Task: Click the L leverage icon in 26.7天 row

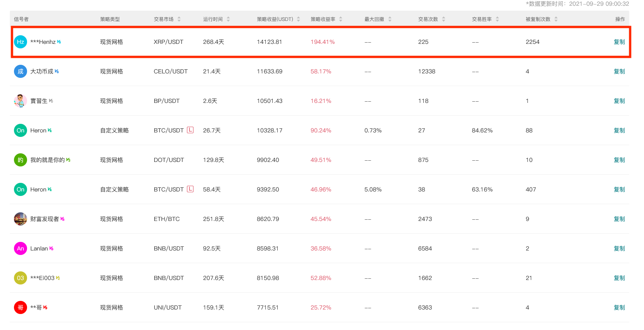Action: [x=190, y=130]
